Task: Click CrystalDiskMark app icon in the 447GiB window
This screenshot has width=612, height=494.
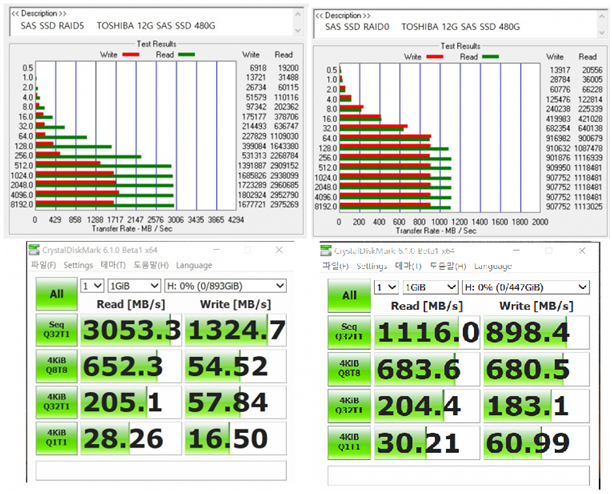Action: point(326,251)
